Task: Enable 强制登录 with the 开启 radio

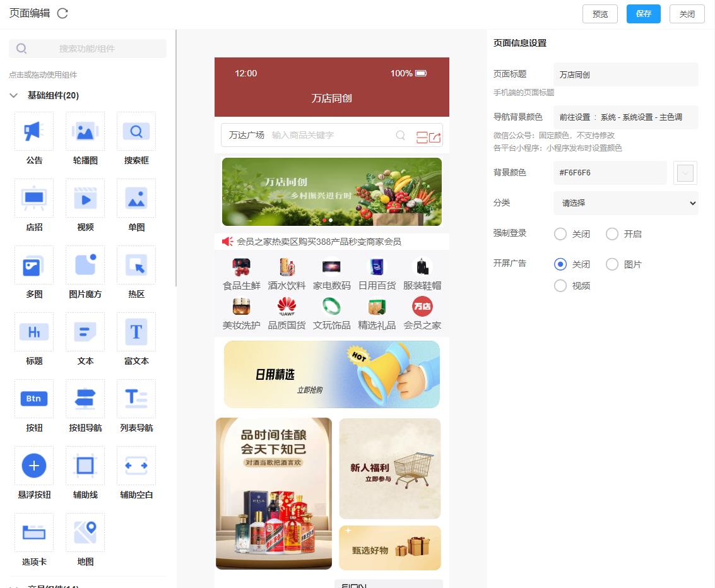Action: 612,234
